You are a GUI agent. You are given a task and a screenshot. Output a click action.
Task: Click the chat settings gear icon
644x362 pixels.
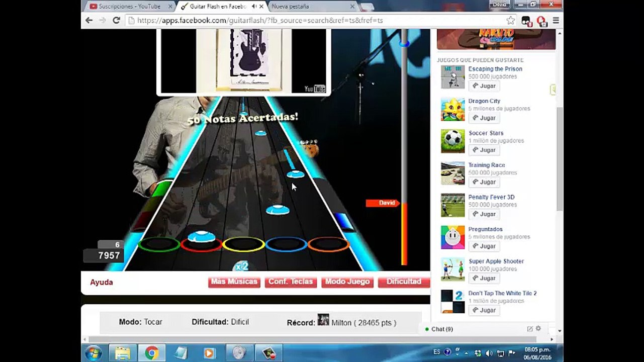pos(538,329)
